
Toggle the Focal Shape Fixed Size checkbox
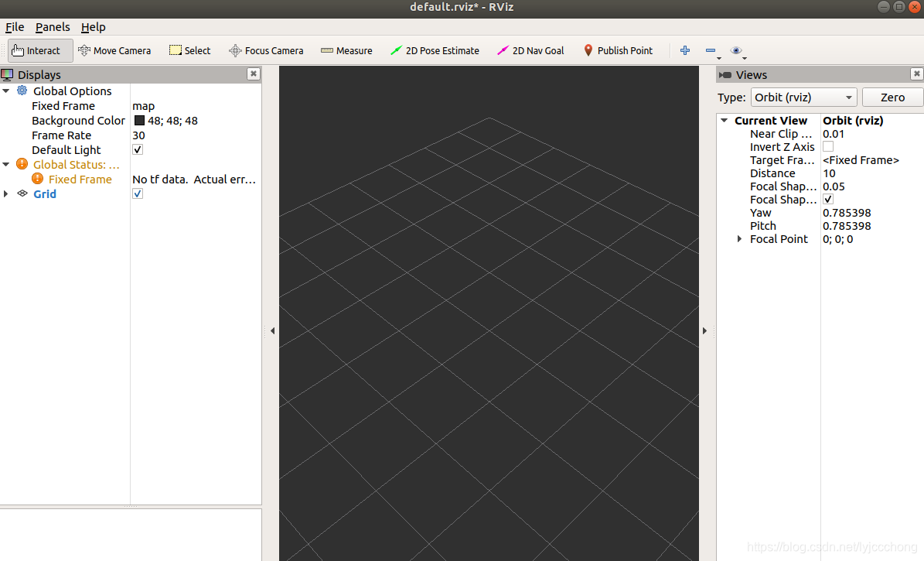pyautogui.click(x=828, y=200)
